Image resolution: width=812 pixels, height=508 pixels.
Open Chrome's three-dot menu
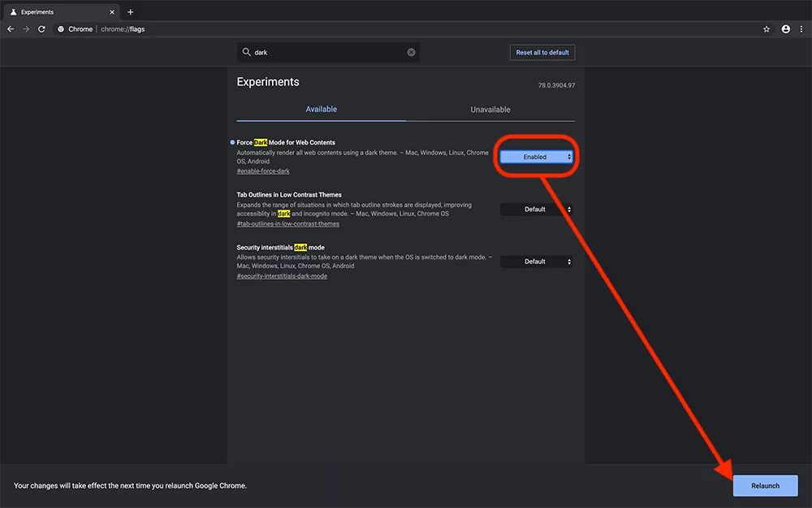pos(801,29)
